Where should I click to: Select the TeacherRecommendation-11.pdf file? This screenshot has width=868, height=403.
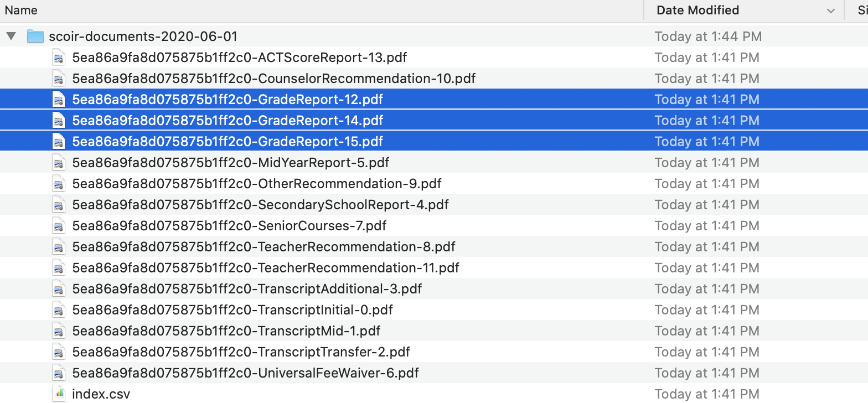(266, 268)
